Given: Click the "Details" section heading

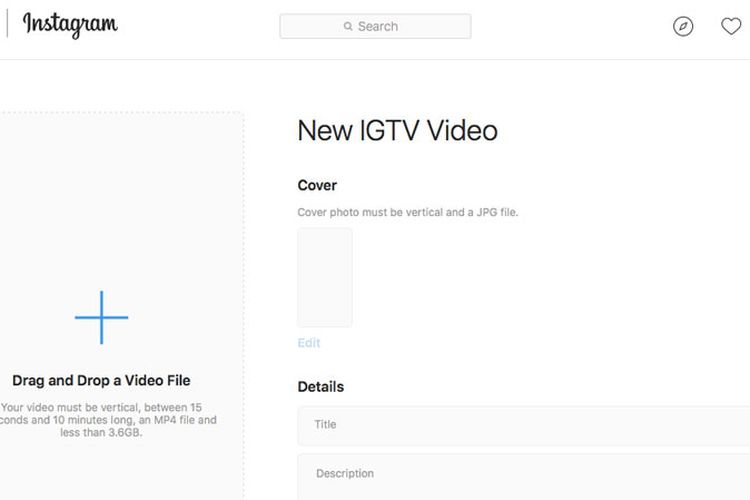Looking at the screenshot, I should pyautogui.click(x=320, y=387).
